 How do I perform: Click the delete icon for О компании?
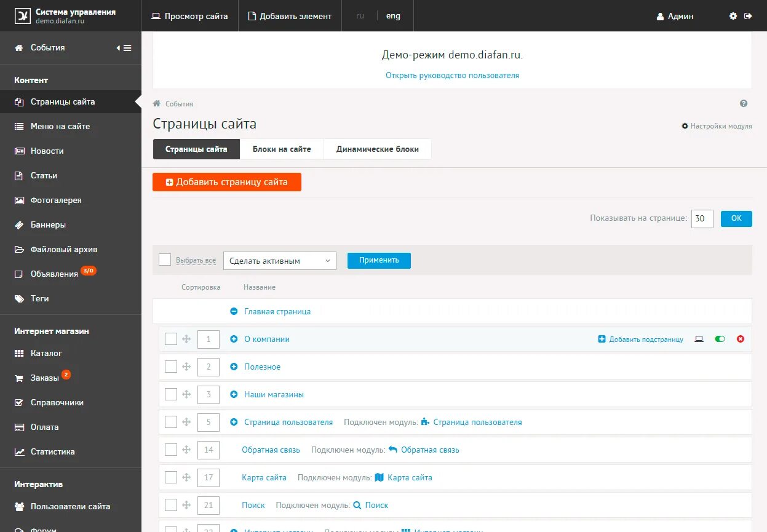pyautogui.click(x=741, y=339)
